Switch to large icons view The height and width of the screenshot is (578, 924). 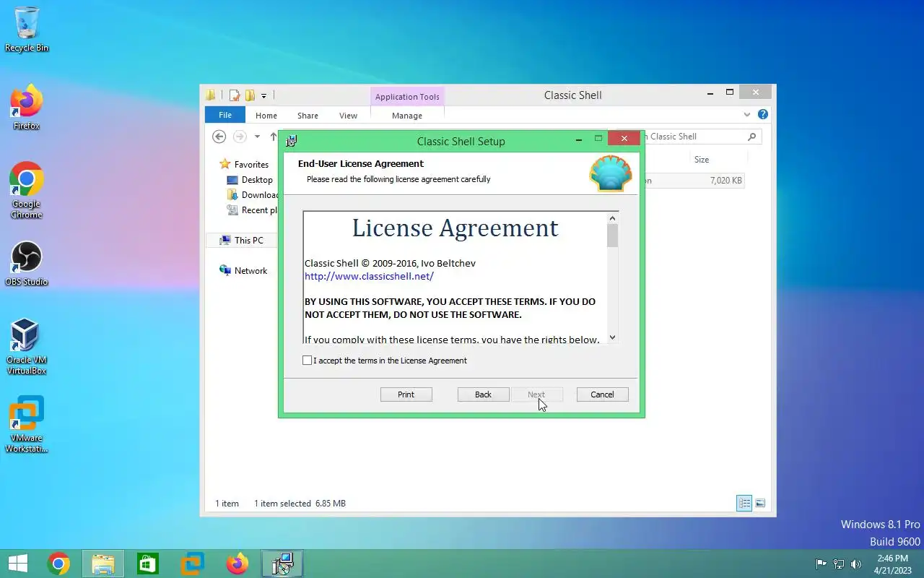tap(759, 503)
